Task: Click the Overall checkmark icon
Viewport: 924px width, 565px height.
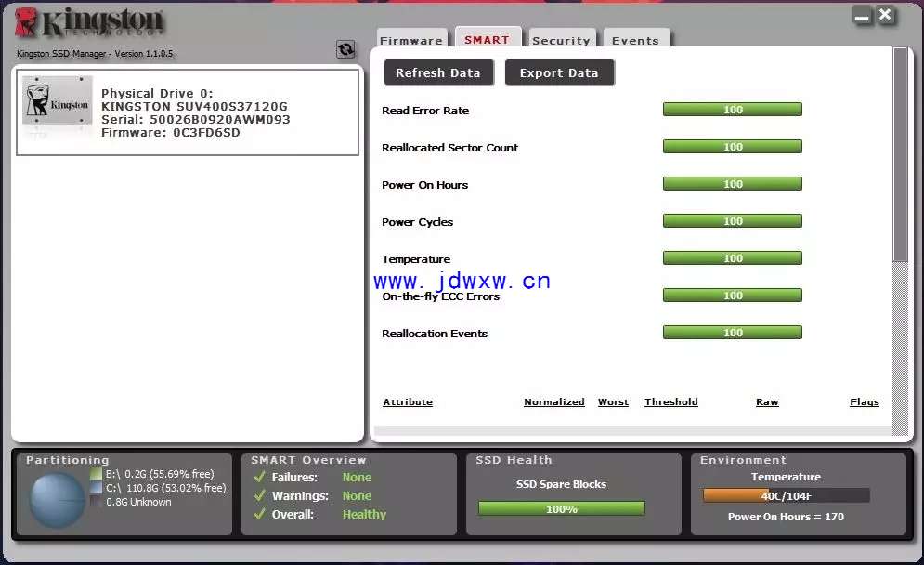Action: 259,514
